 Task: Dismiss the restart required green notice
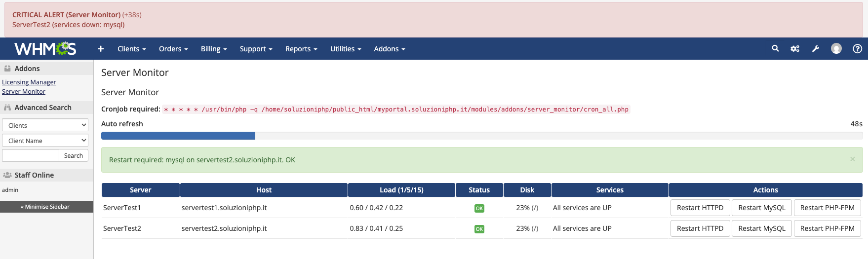click(x=852, y=159)
